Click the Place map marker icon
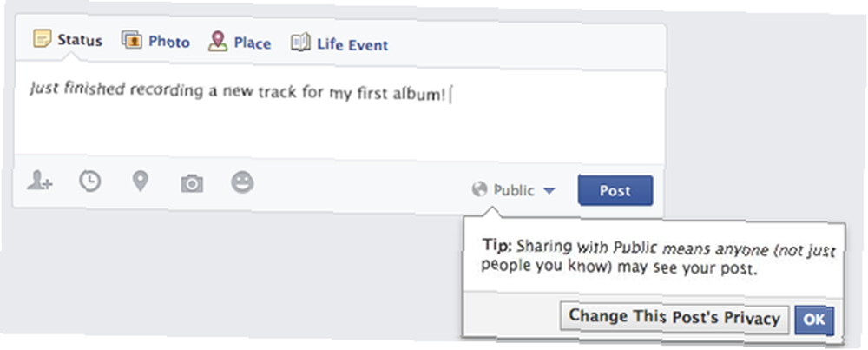The width and height of the screenshot is (868, 350). 218,42
